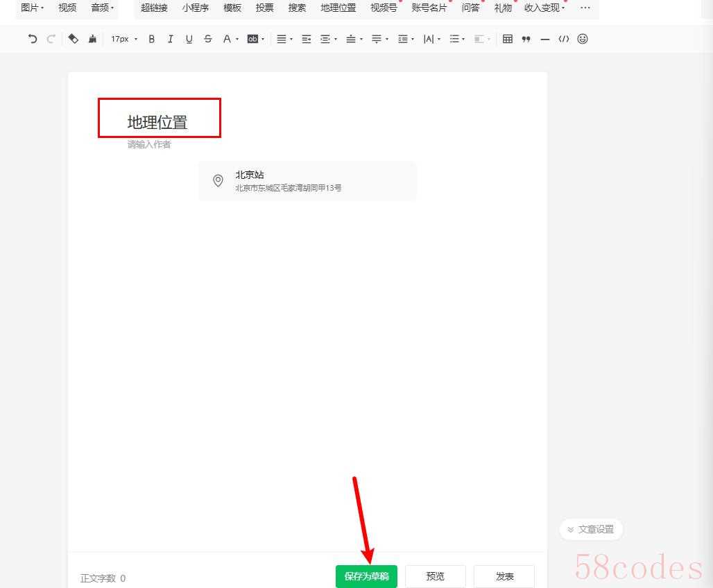Open the 地理位置 insert menu item
The height and width of the screenshot is (588, 713).
[x=338, y=8]
